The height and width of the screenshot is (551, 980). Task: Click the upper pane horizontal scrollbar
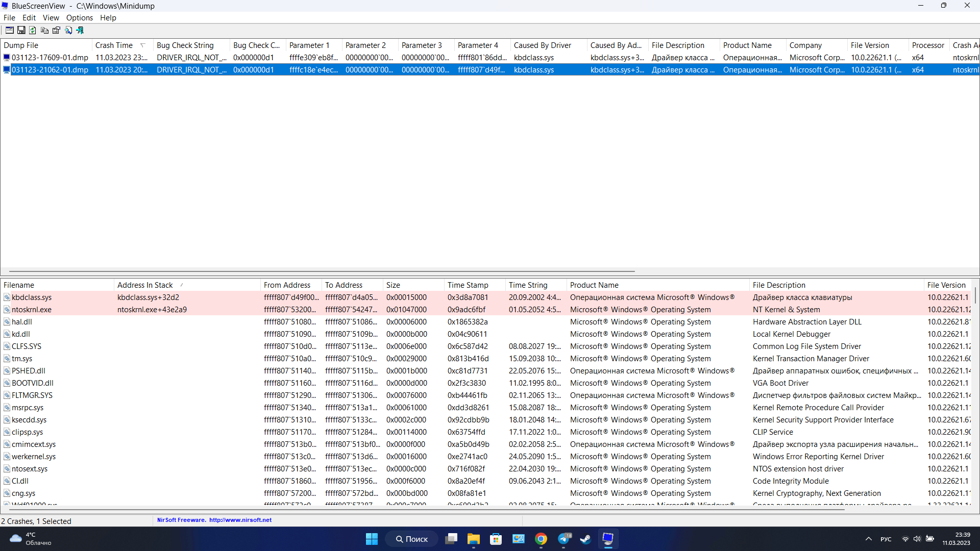322,271
